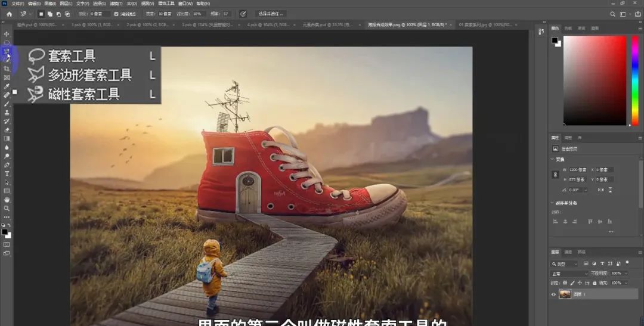Select Subtract from Selection mode button

(58, 14)
